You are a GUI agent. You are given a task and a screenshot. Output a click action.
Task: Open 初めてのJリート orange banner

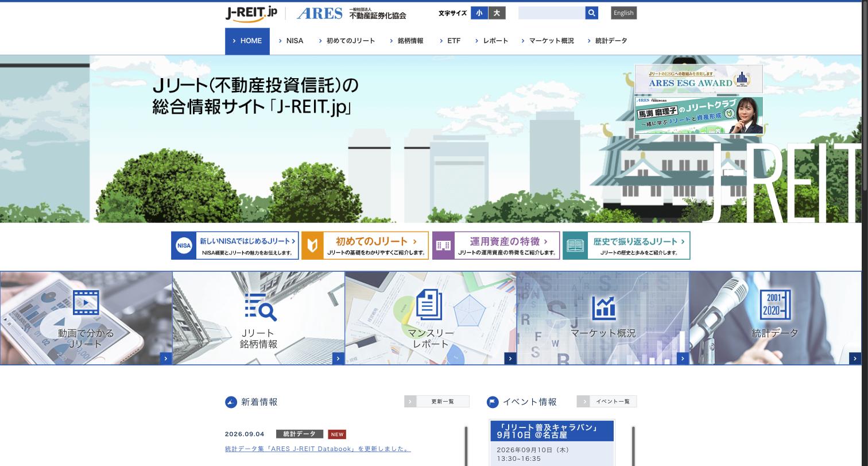pos(365,245)
